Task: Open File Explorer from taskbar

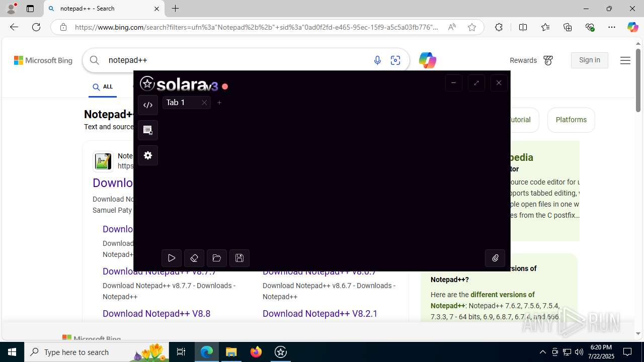Action: tap(231, 352)
